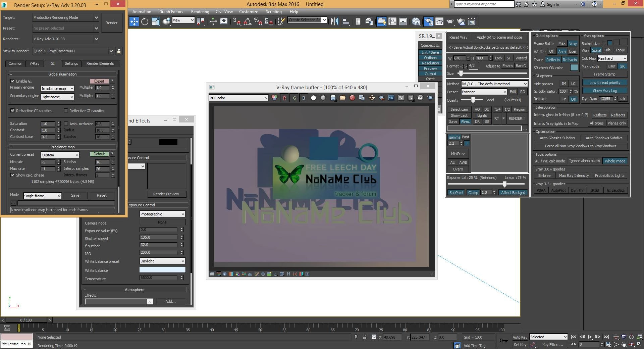The image size is (644, 349).
Task: Open the GI tab in Render Setup
Action: [x=52, y=63]
